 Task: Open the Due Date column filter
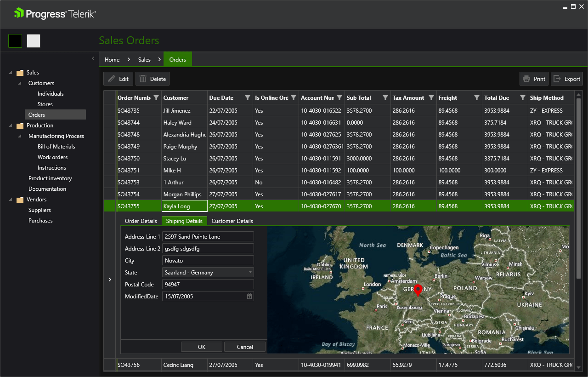coord(248,98)
